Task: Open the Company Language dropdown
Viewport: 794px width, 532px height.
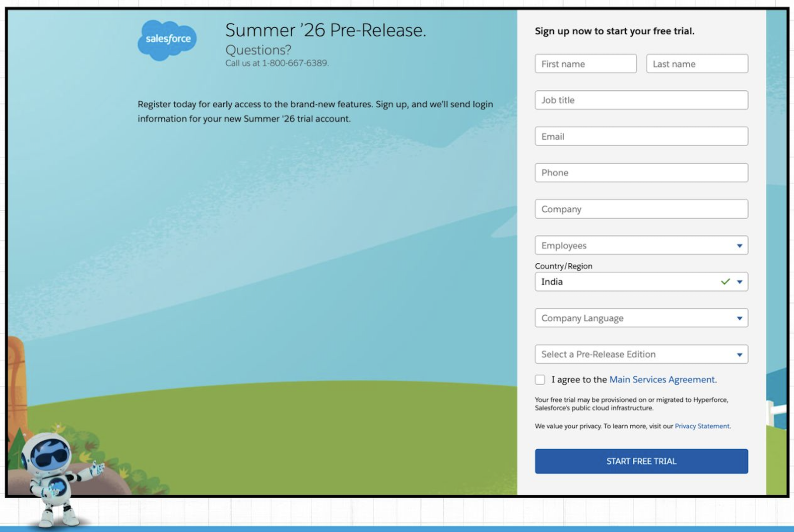Action: 641,318
